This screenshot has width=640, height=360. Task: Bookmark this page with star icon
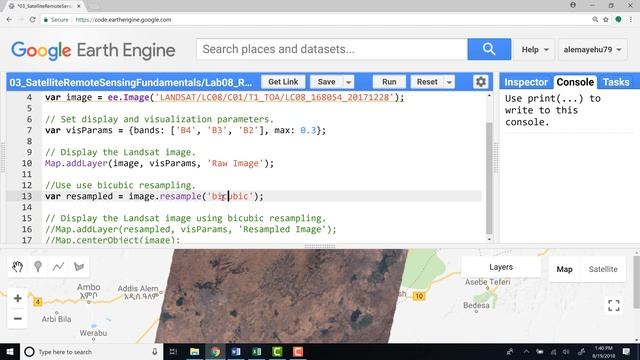coord(606,20)
